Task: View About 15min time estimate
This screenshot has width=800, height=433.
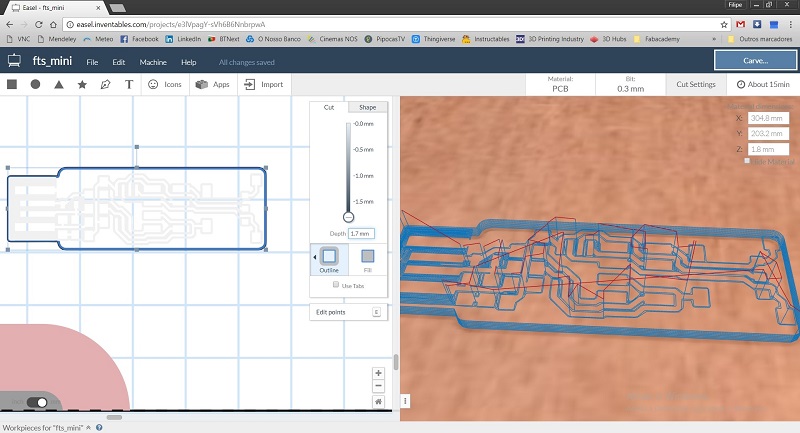Action: coord(763,84)
